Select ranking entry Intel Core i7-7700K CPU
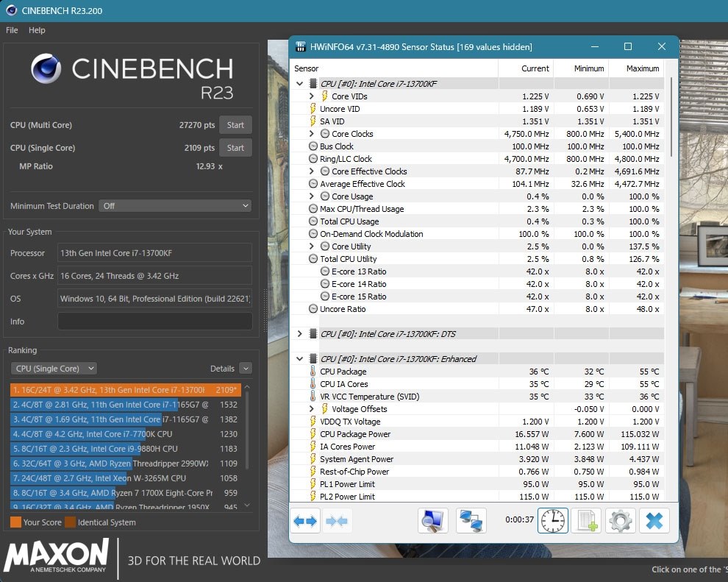Screen dimensions: 728x582 (125, 434)
